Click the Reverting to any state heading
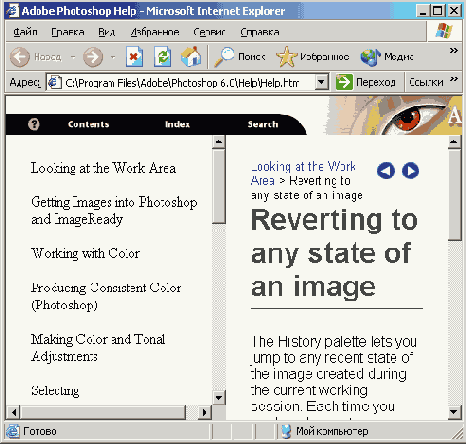This screenshot has width=466, height=444. [334, 253]
